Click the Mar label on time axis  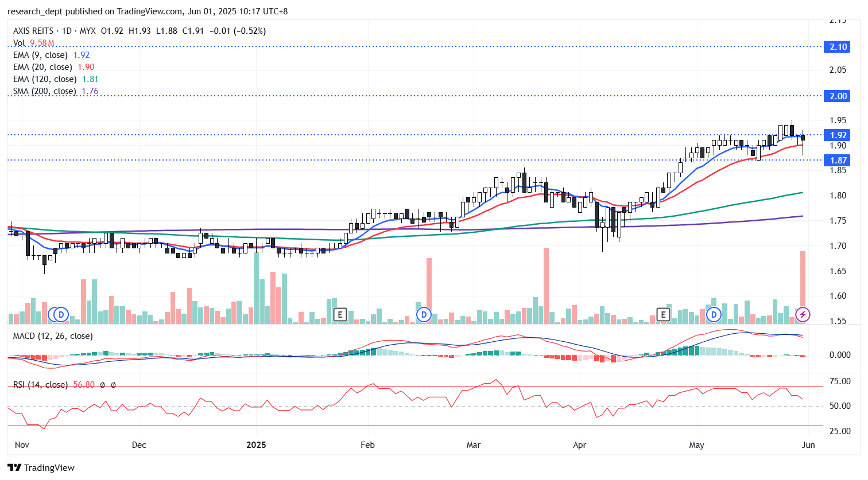point(474,445)
